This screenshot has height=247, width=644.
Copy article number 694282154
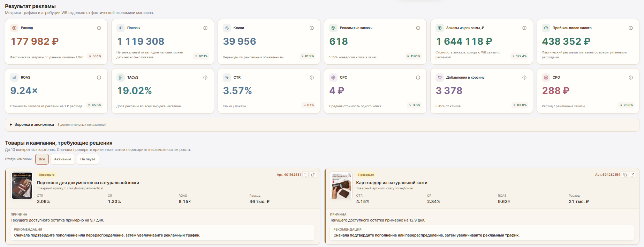click(x=625, y=175)
